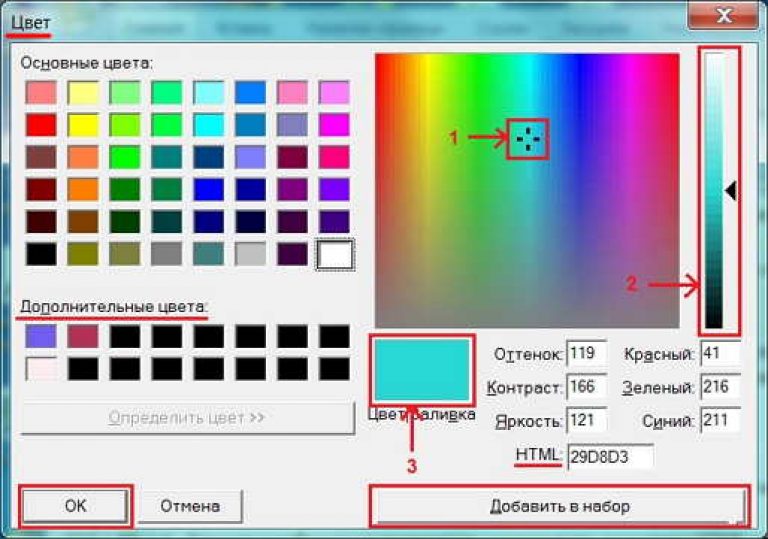Click the crosshair in the color spectrum
768x539 pixels.
(528, 139)
